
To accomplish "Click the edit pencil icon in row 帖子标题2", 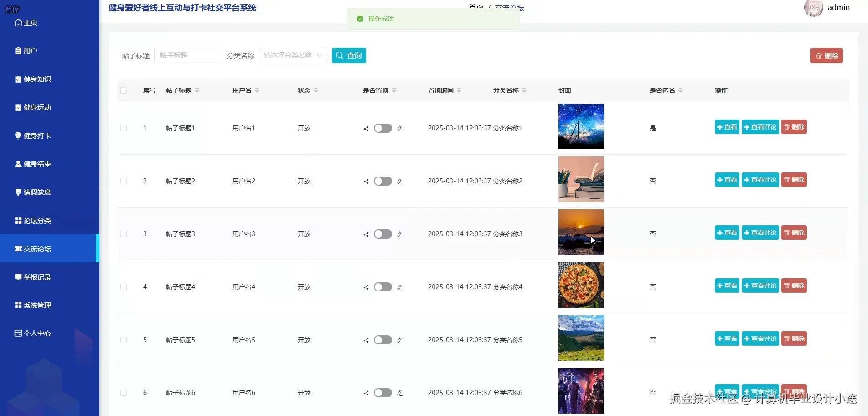I will (x=400, y=182).
